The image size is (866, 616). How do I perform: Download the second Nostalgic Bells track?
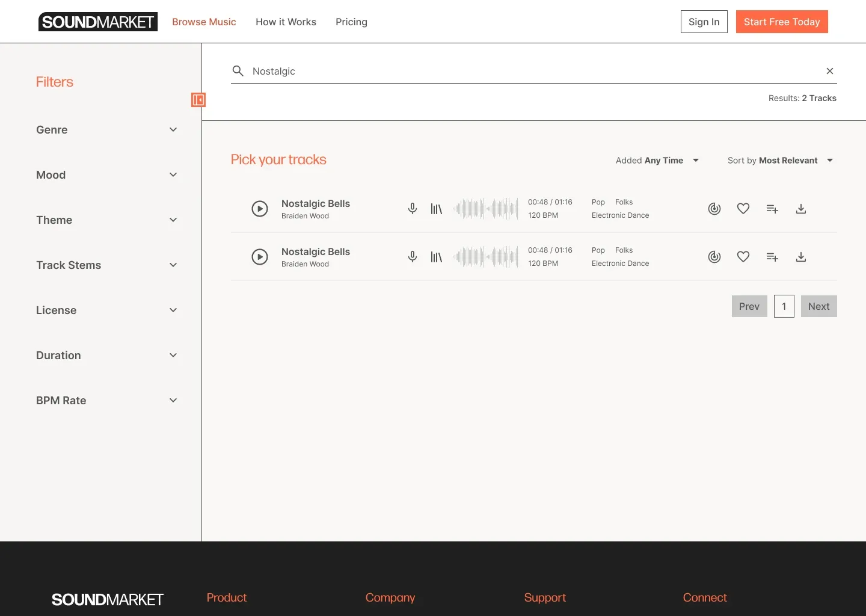801,257
